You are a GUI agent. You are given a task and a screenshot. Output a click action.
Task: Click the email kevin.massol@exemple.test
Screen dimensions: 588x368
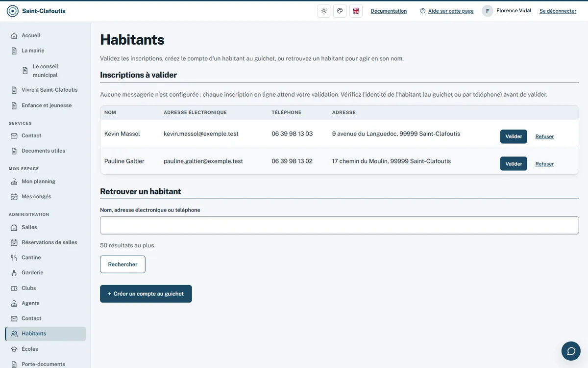click(x=201, y=133)
